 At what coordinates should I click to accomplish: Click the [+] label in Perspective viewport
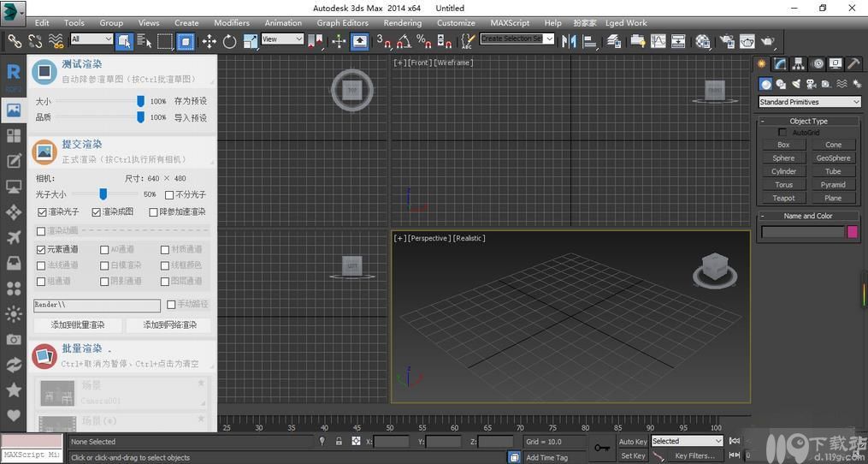pos(399,238)
